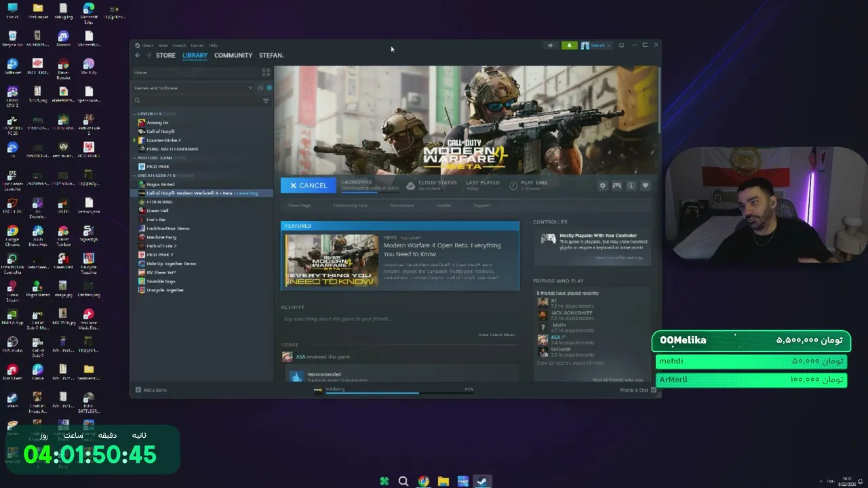Open controller layout icon
868x488 pixels.
[x=617, y=186]
